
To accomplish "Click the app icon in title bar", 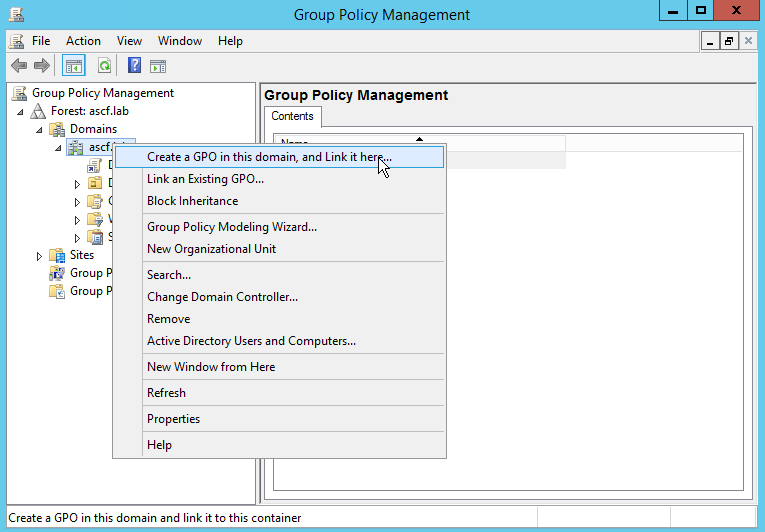I will pyautogui.click(x=16, y=14).
